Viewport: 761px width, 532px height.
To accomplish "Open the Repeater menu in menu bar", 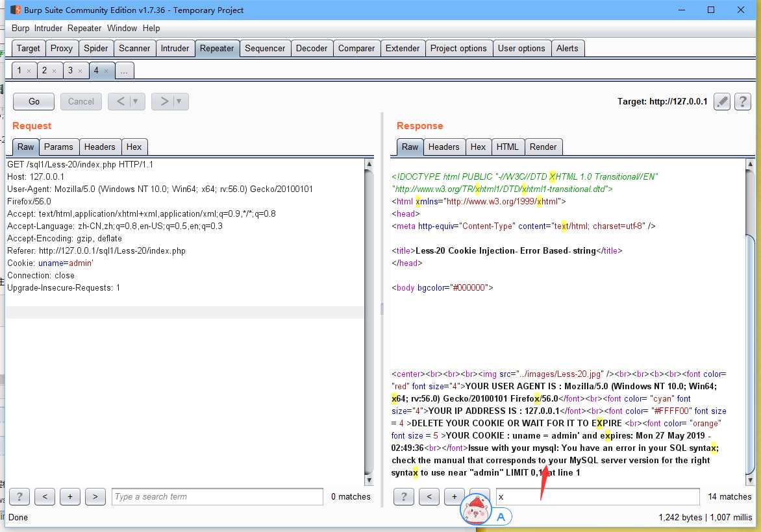I will pyautogui.click(x=84, y=28).
